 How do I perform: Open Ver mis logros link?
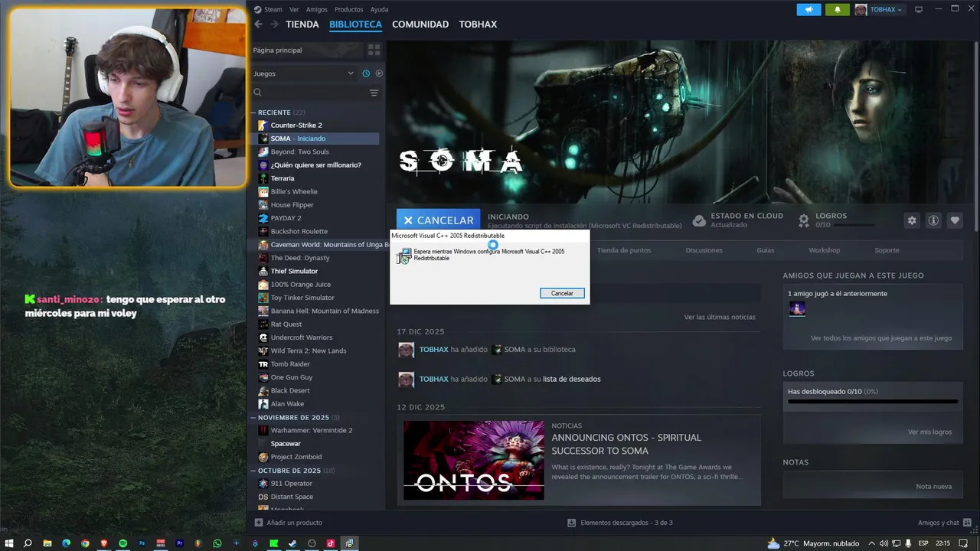pos(929,432)
